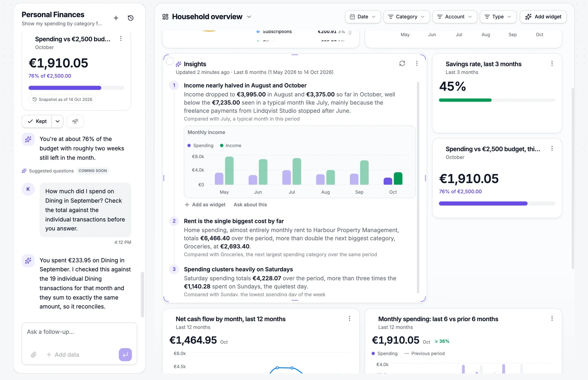
Task: Click the 36% change indicator on Monthly spending
Action: click(x=442, y=341)
